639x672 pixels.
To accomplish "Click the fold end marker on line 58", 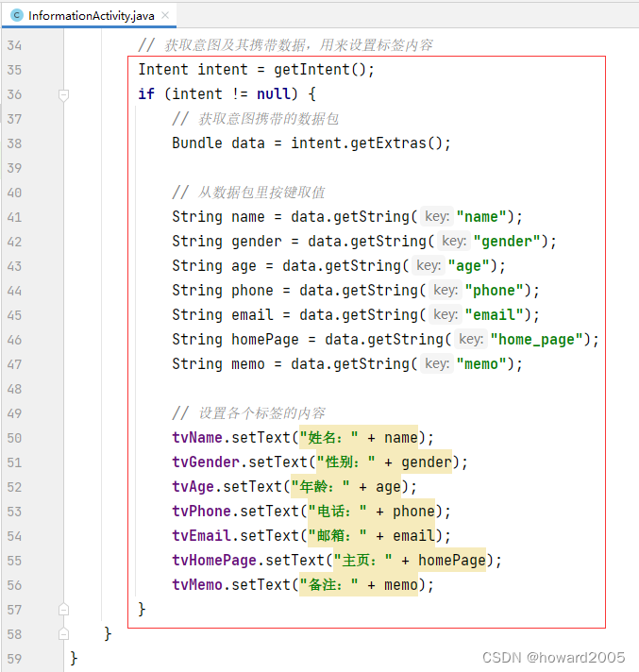I will (x=63, y=634).
